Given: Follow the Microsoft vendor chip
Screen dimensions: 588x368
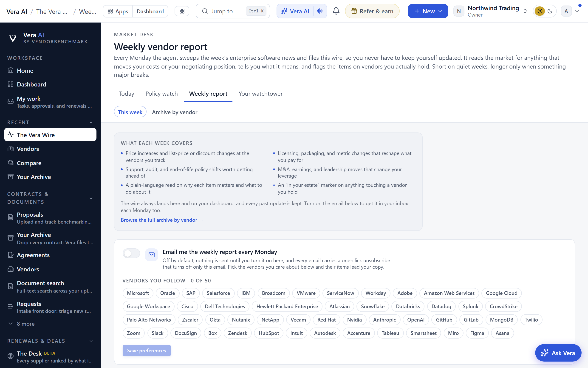Looking at the screenshot, I should (x=138, y=293).
